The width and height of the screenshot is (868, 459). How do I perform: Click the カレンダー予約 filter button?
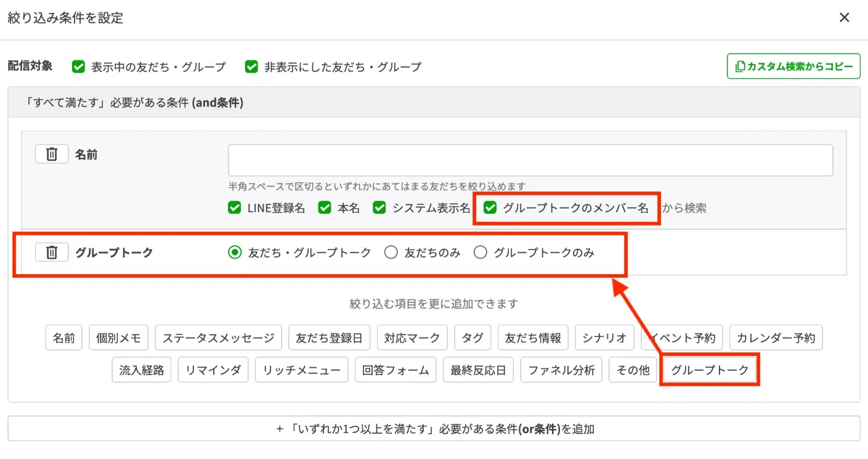pos(776,338)
